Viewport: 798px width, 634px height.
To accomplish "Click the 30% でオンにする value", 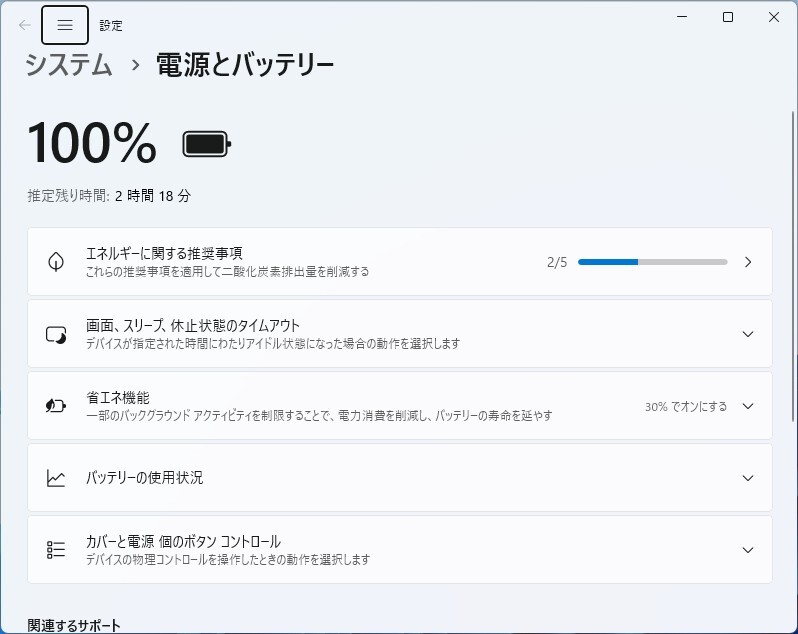I will pyautogui.click(x=686, y=407).
